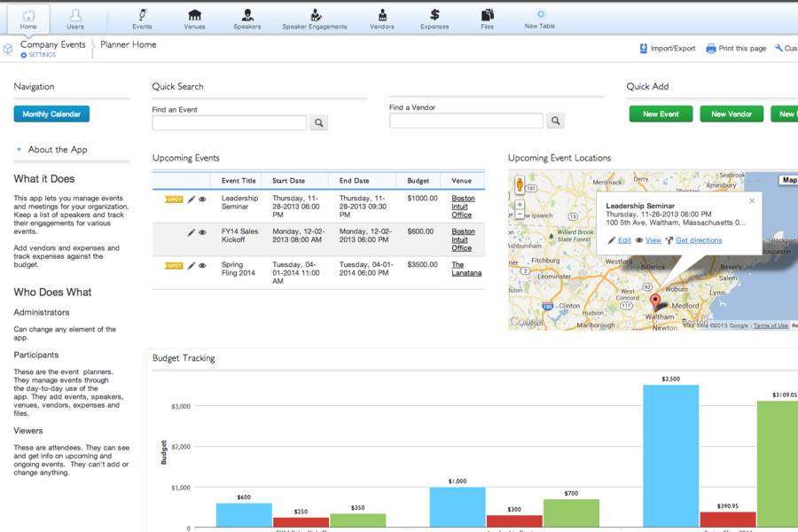The height and width of the screenshot is (532, 798).
Task: Open the Venues table
Action: pyautogui.click(x=194, y=18)
